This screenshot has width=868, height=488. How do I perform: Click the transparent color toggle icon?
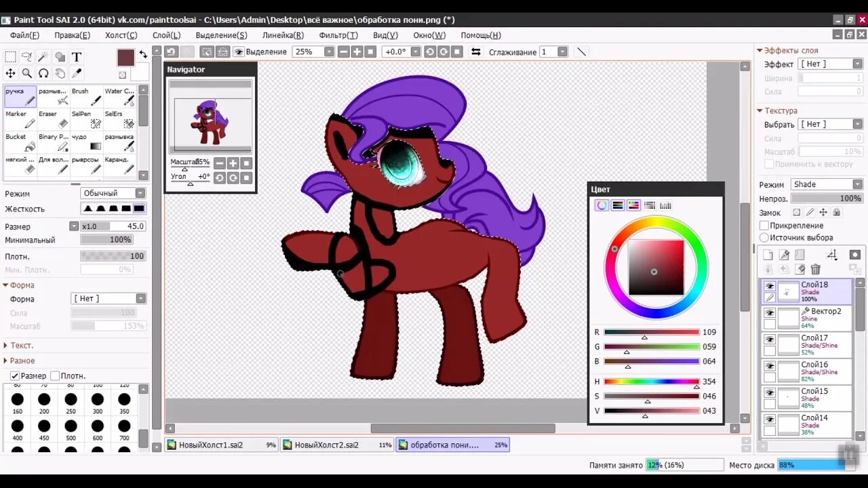pos(122,75)
